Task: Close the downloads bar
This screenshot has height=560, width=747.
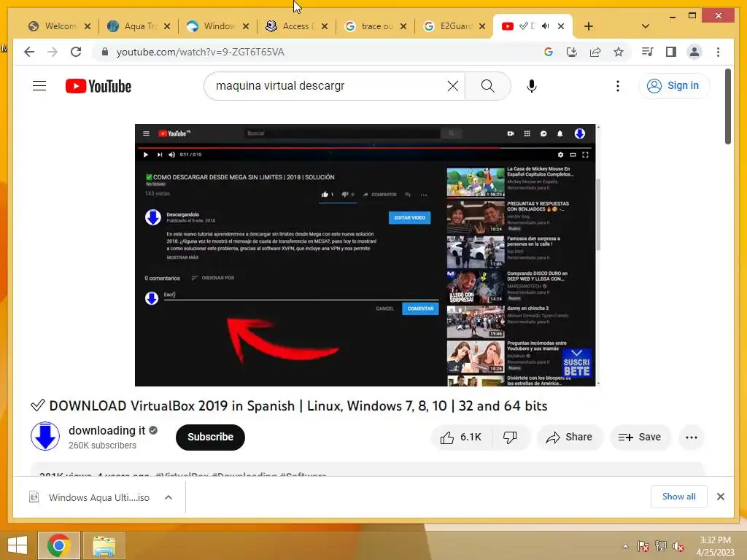Action: [x=720, y=497]
